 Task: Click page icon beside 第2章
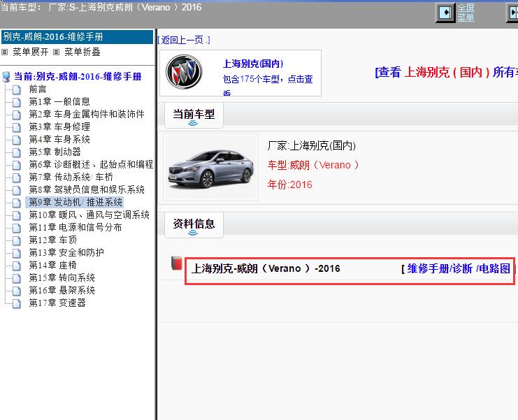click(17, 115)
